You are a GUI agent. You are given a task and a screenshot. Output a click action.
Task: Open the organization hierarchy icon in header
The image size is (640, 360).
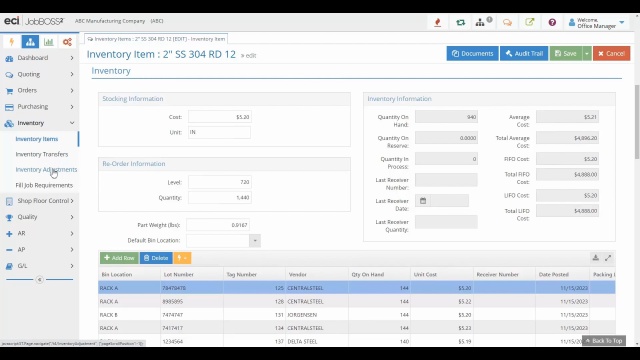pyautogui.click(x=480, y=22)
